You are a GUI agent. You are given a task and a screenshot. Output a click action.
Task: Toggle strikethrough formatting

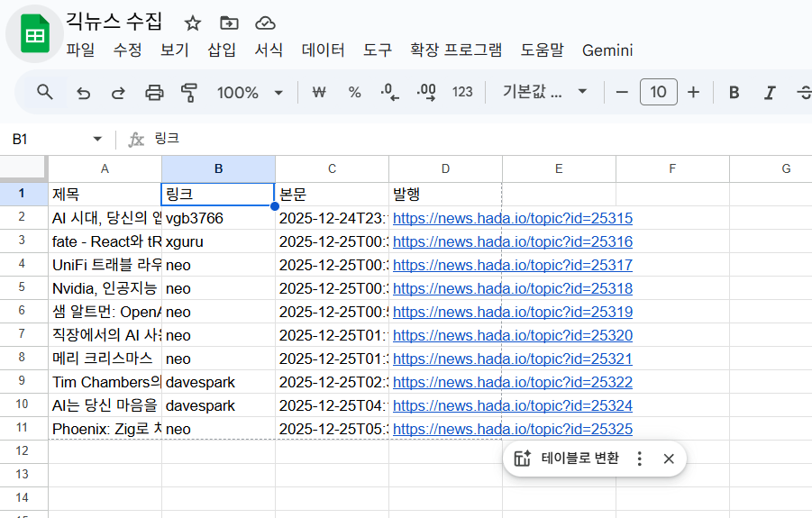(804, 93)
